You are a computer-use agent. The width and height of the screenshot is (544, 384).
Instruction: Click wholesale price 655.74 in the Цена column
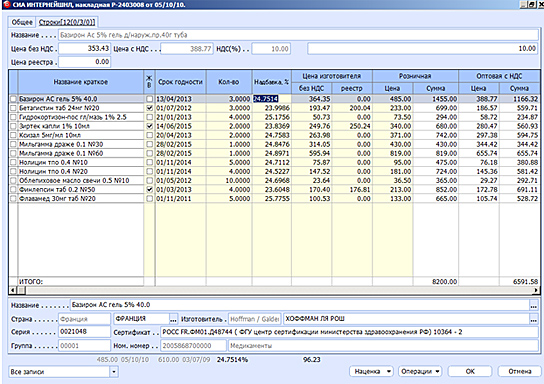pyautogui.click(x=479, y=153)
